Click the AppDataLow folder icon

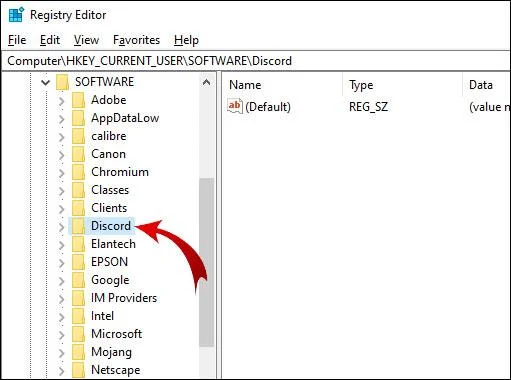point(78,118)
